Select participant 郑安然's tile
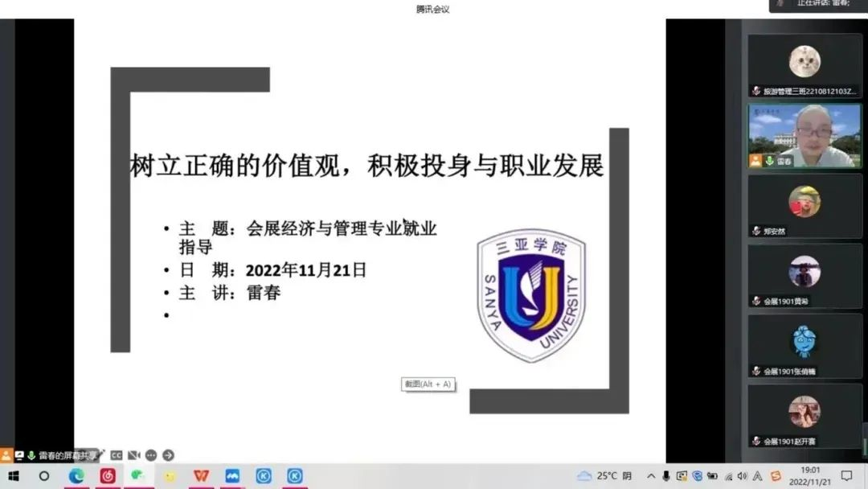Image resolution: width=868 pixels, height=489 pixels. pyautogui.click(x=804, y=206)
